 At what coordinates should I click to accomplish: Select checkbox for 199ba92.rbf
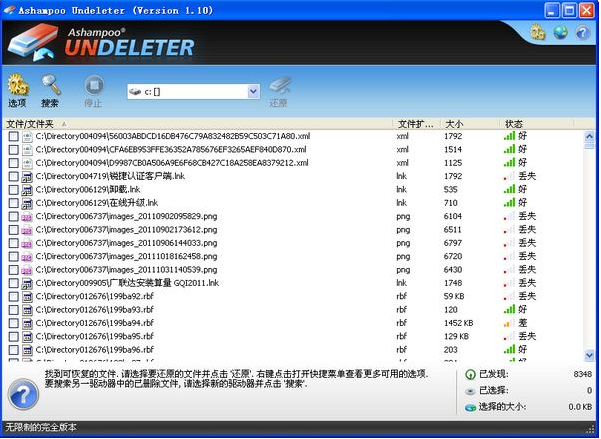coord(13,297)
